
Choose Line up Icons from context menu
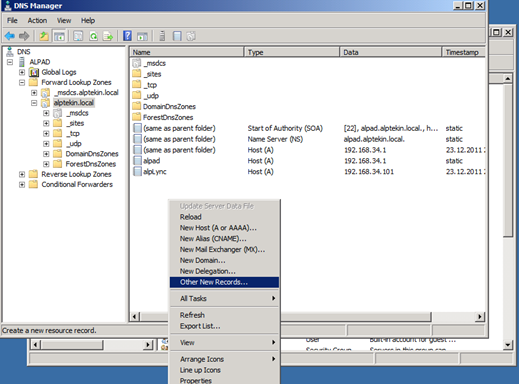click(x=224, y=370)
